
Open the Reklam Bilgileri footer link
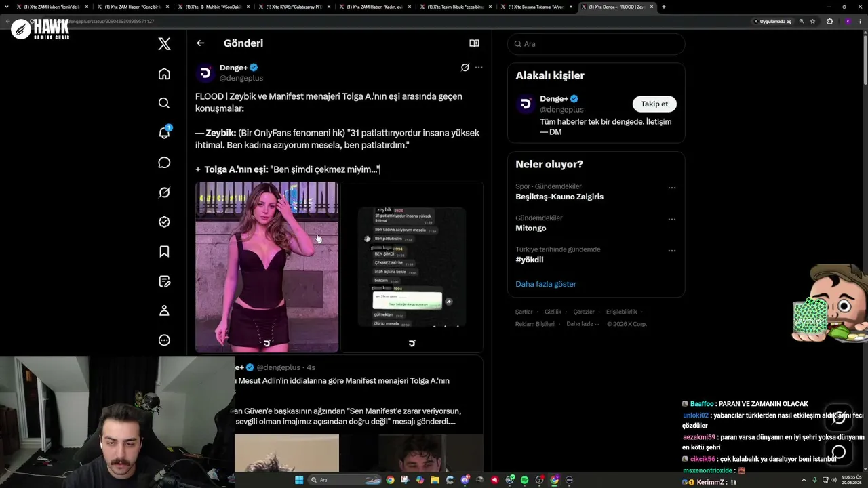tap(535, 324)
